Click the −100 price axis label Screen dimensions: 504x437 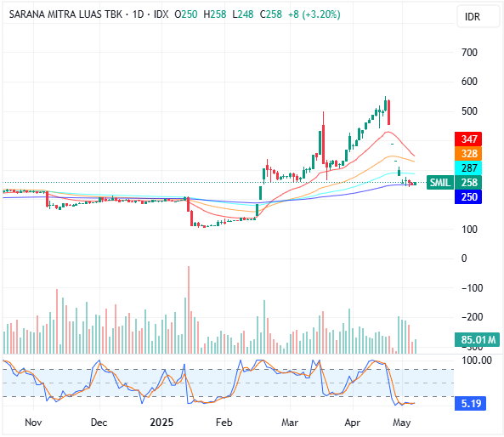pyautogui.click(x=473, y=288)
